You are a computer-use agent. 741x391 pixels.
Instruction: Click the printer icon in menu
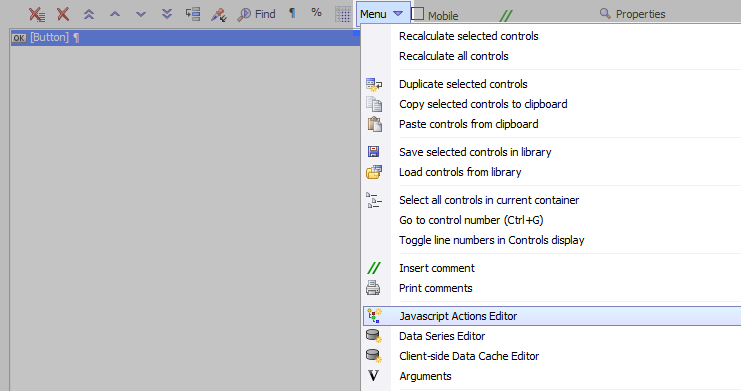(x=373, y=287)
